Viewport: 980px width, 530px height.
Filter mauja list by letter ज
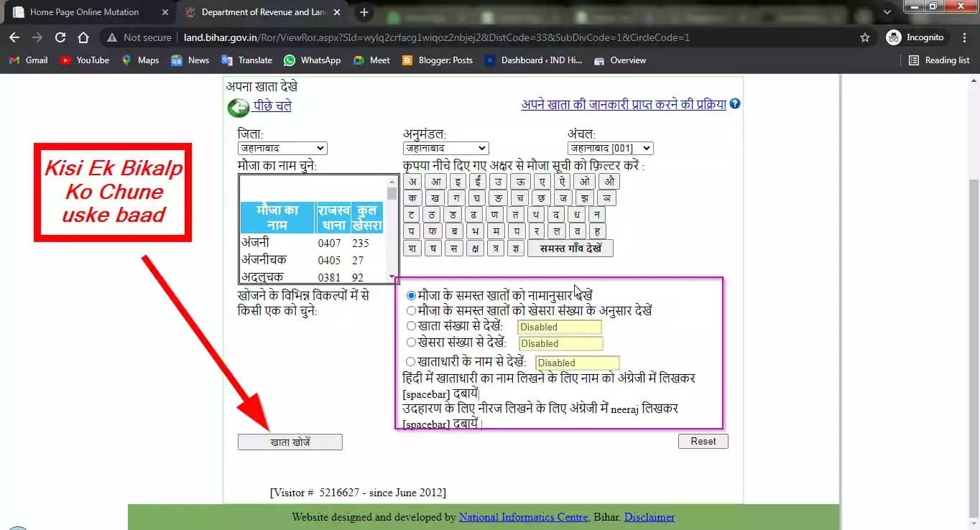564,198
